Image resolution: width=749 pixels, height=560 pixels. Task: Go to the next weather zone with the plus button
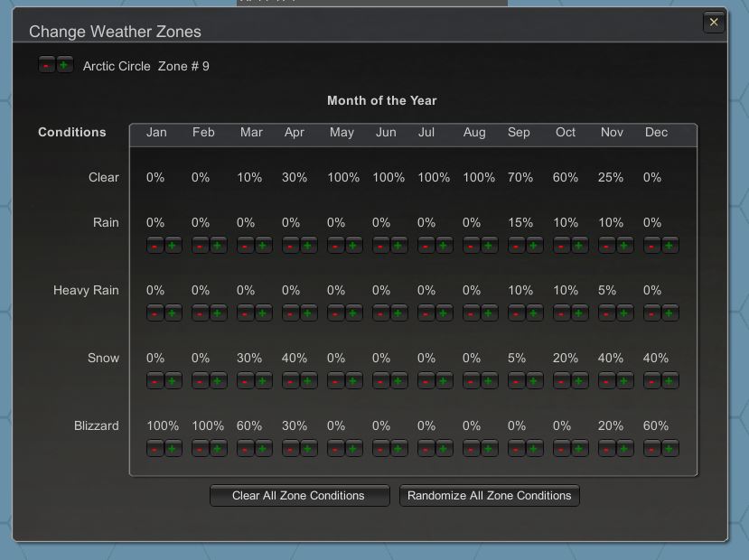coord(64,64)
